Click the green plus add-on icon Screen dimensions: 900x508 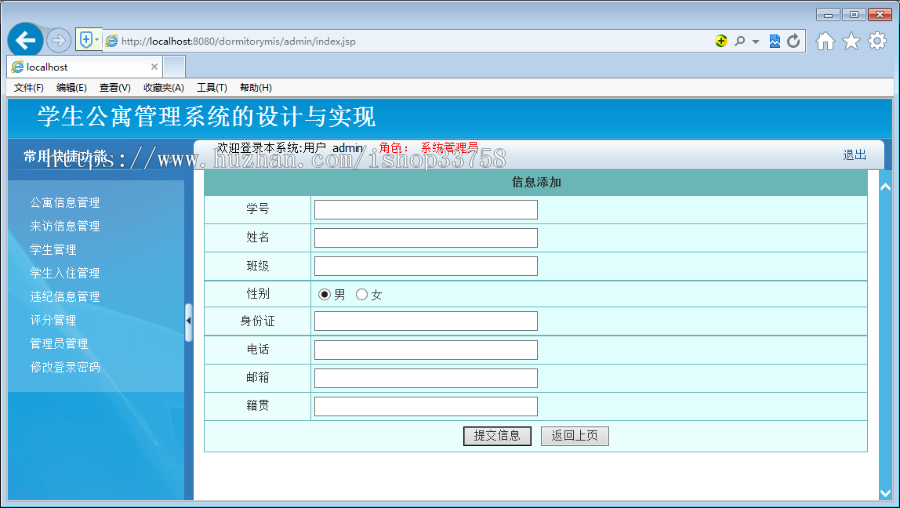pyautogui.click(x=721, y=41)
